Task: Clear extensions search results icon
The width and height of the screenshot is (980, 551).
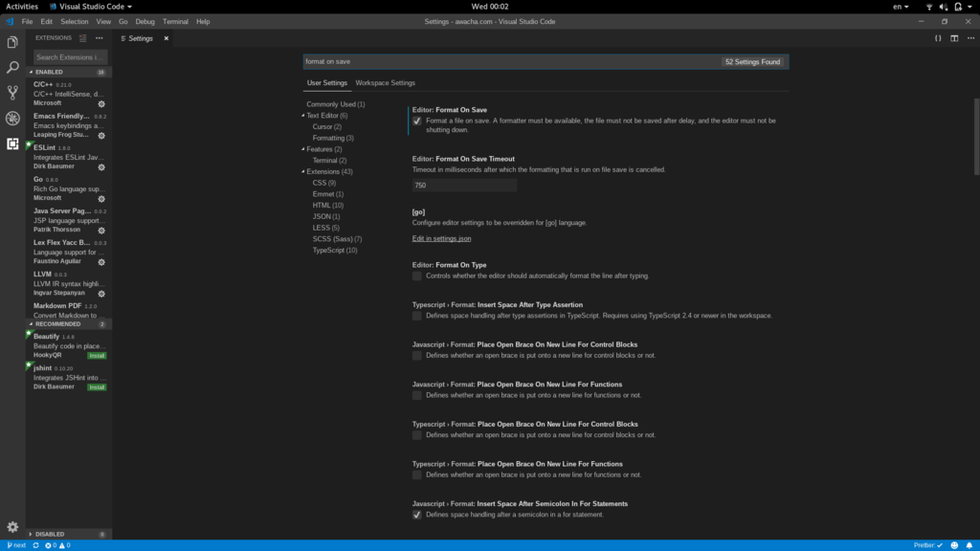Action: 82,38
